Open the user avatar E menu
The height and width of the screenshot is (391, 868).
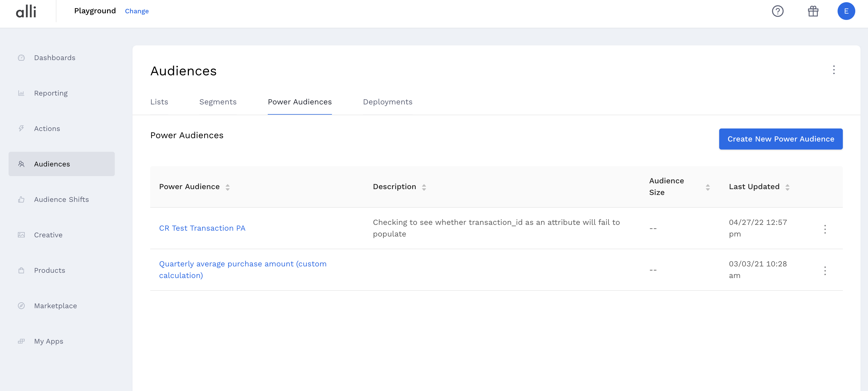(x=846, y=11)
